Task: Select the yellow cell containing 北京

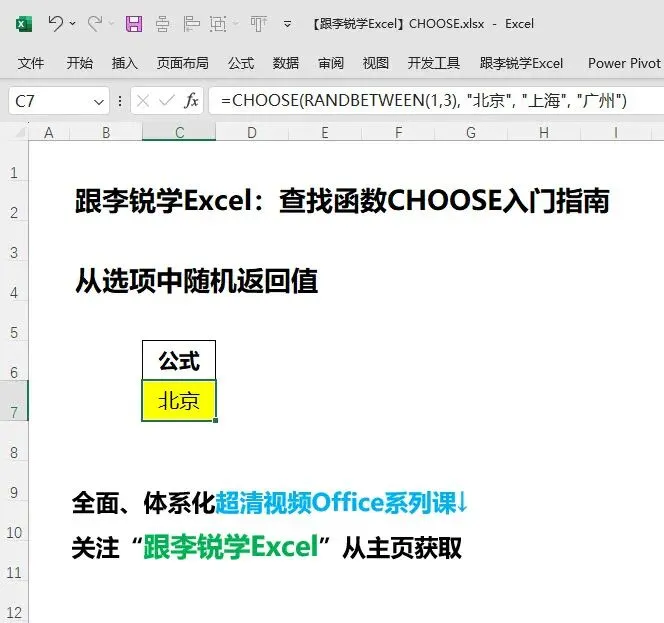Action: click(179, 401)
